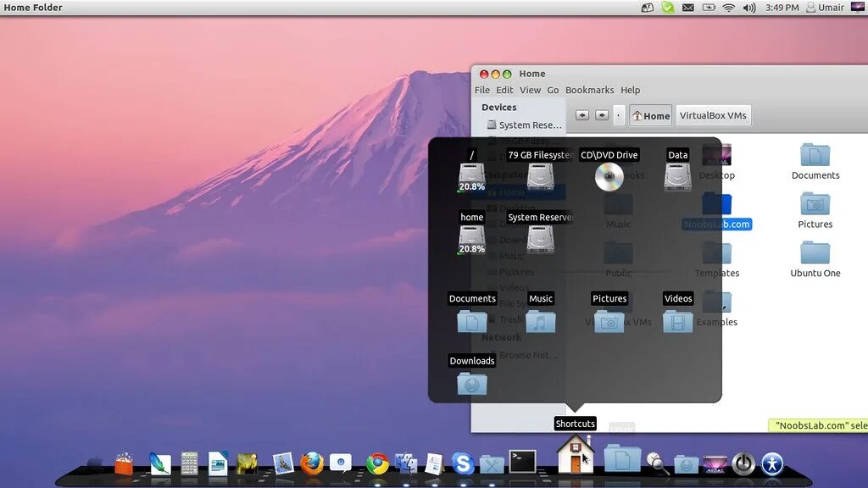Open the magnifier search icon in dock

(658, 463)
